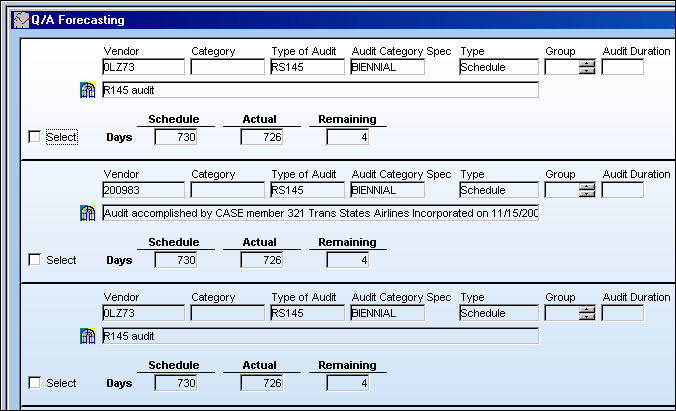Click Schedule days 730 in bottom record
Screen dimensions: 676x411
coord(176,383)
